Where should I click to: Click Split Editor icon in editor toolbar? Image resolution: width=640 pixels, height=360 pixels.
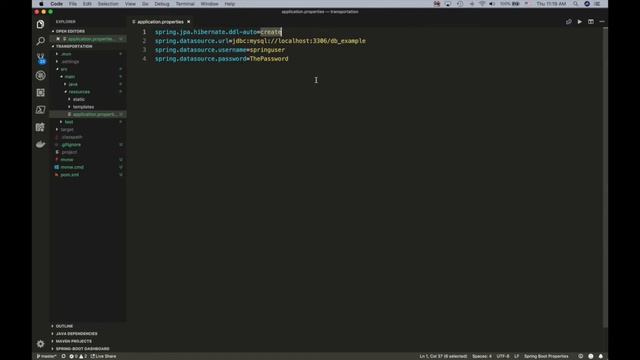[591, 22]
